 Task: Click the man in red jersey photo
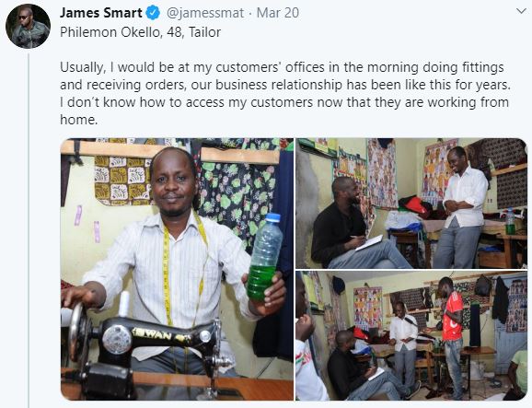pyautogui.click(x=451, y=338)
